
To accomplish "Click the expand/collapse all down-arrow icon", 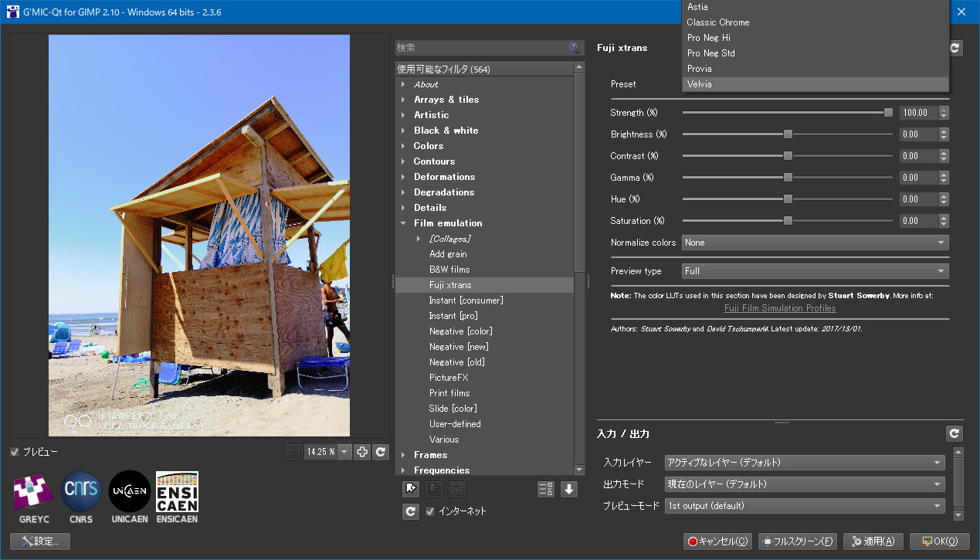I will [x=569, y=489].
